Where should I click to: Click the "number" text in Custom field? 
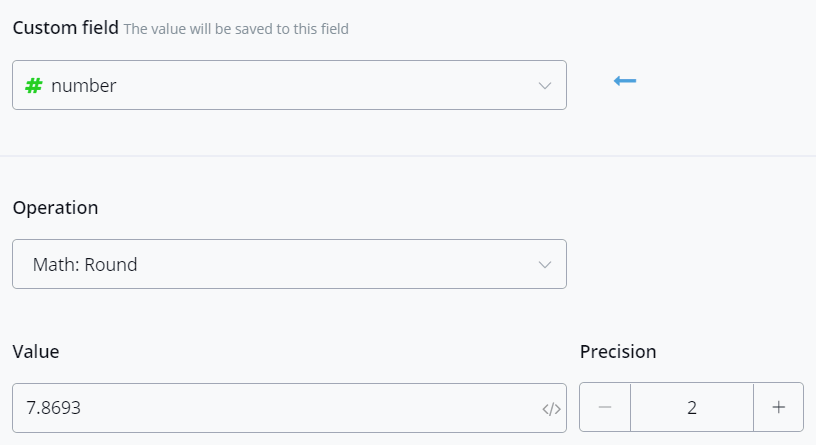click(x=84, y=86)
